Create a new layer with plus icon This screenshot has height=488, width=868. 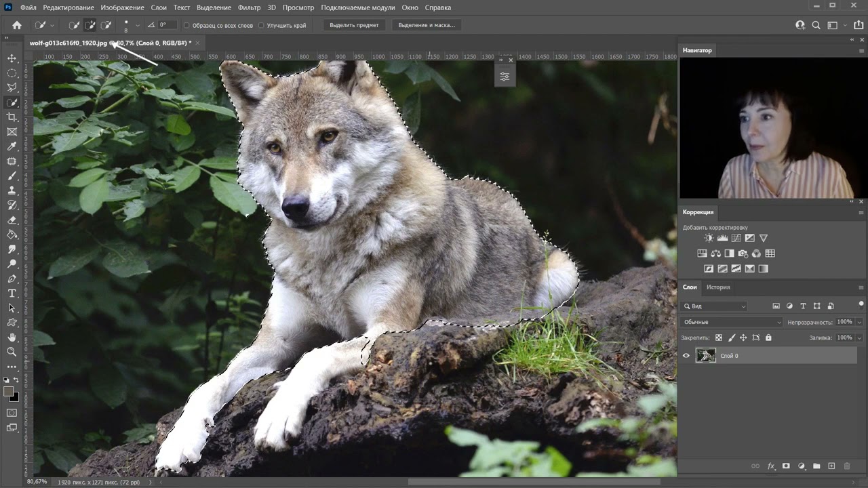coord(831,466)
